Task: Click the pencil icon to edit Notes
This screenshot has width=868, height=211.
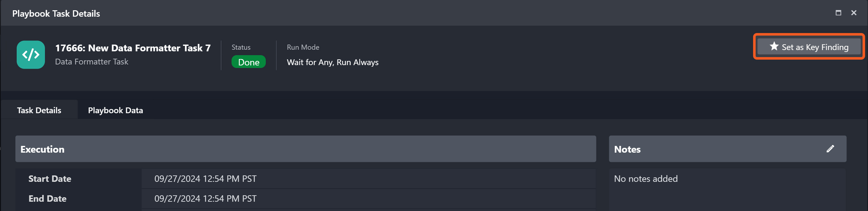Action: tap(830, 149)
